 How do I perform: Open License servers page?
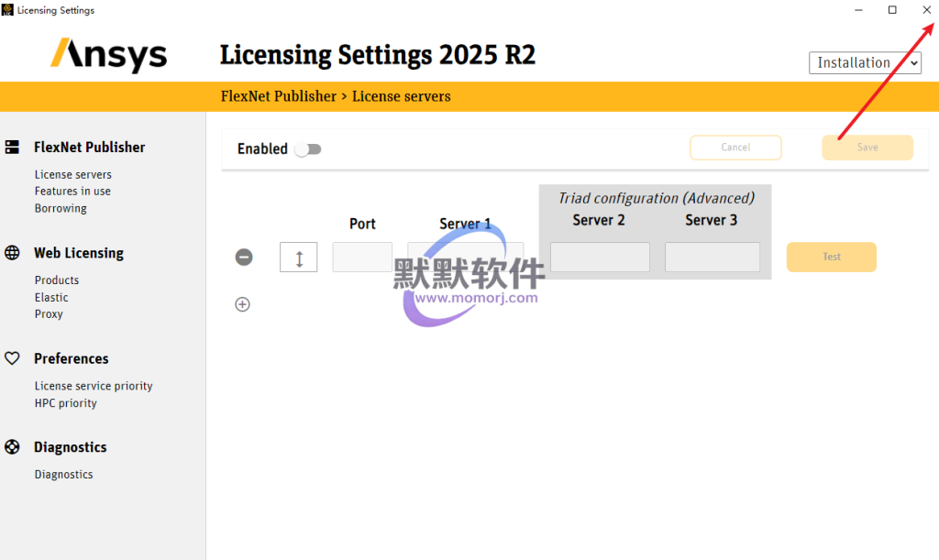click(73, 174)
